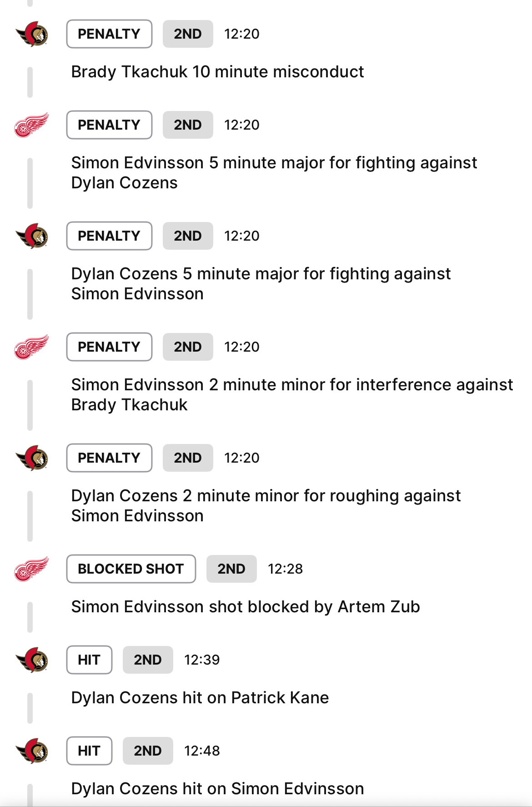Click Cozens roughing minor against Edvinsson description

pyautogui.click(x=266, y=505)
